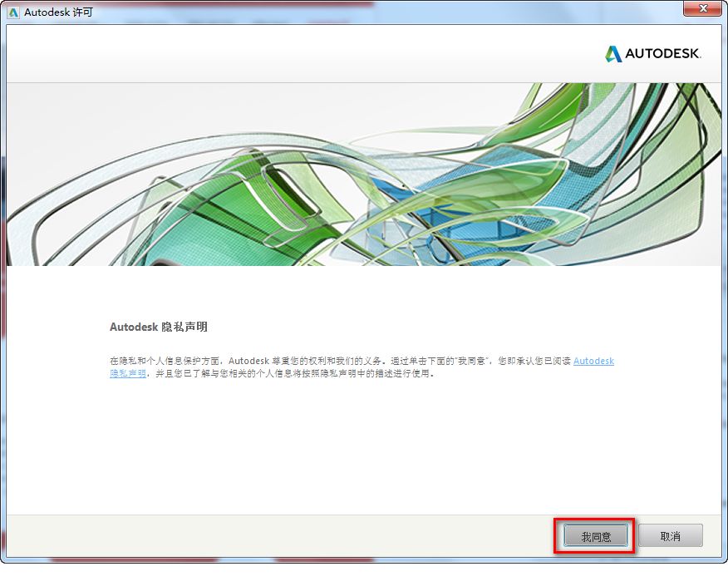Click the red close button on the title bar
This screenshot has width=728, height=586.
[703, 9]
